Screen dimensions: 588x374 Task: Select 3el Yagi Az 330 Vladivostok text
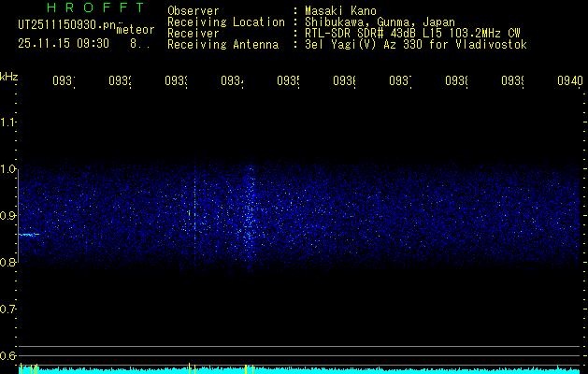416,45
